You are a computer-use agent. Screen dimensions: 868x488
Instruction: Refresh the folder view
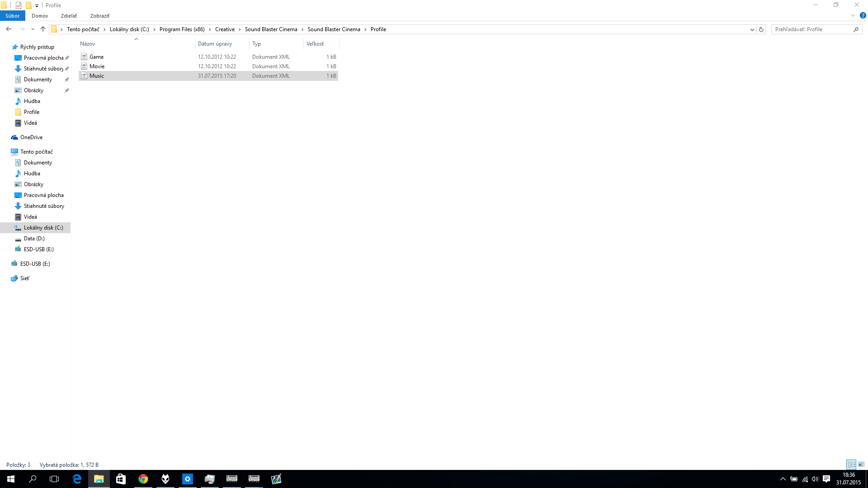pyautogui.click(x=761, y=29)
